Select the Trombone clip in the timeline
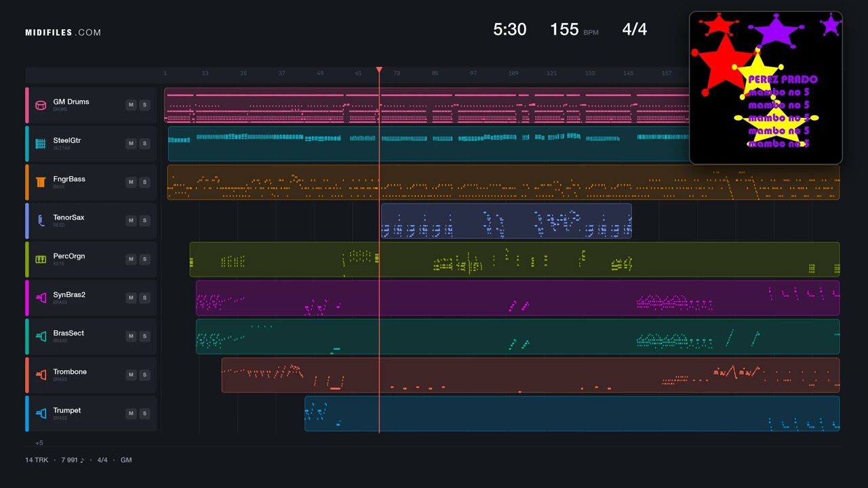 click(530, 375)
